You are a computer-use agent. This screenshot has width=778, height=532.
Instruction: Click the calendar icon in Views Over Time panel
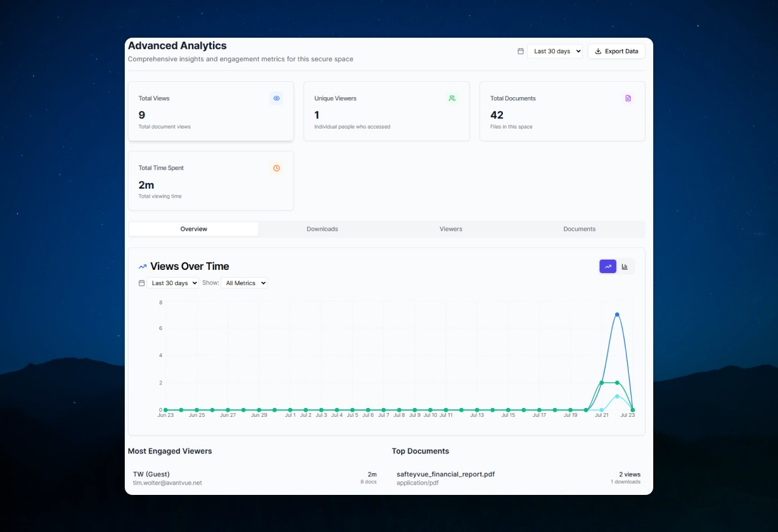point(141,283)
